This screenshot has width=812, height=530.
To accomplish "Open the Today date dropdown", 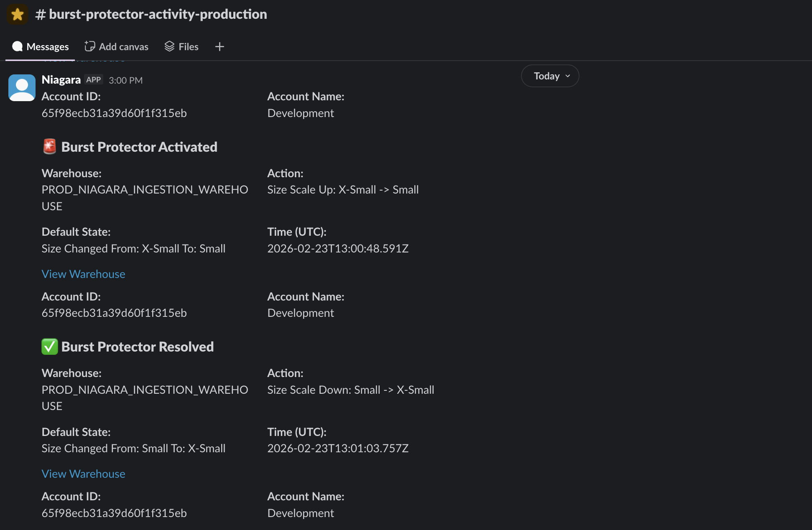I will (550, 76).
